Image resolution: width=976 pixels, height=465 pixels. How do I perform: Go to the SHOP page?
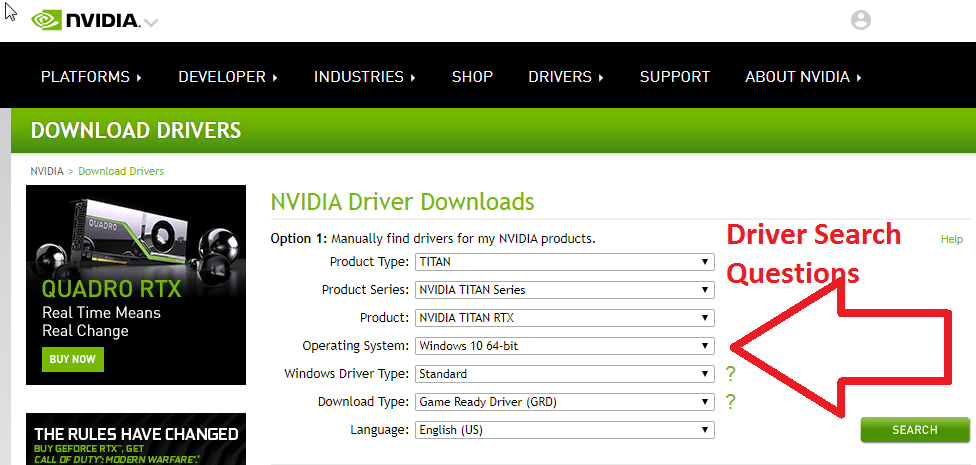pos(472,77)
